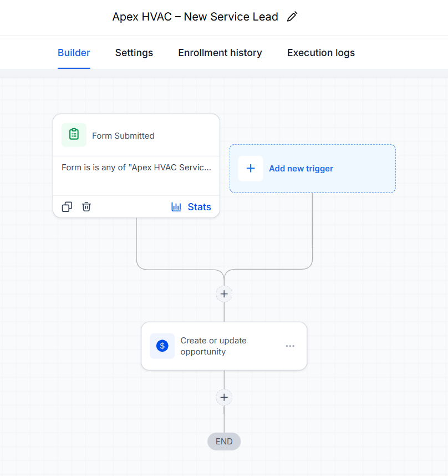Select the END node
The height and width of the screenshot is (476, 448).
pos(224,442)
